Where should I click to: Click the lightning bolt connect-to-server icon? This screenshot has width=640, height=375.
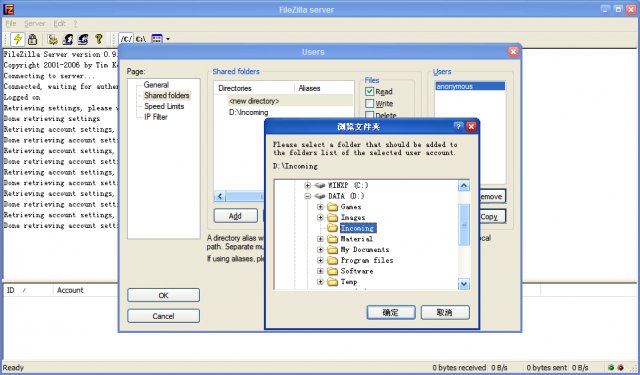[x=18, y=39]
